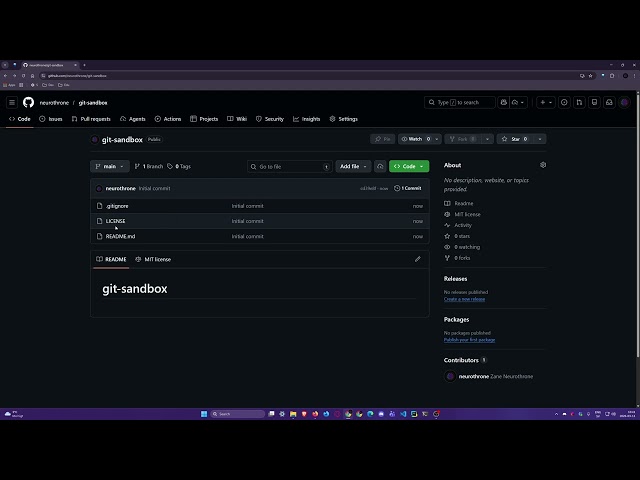Viewport: 640px width, 480px height.
Task: Open the plus create-new dropdown
Action: [546, 102]
